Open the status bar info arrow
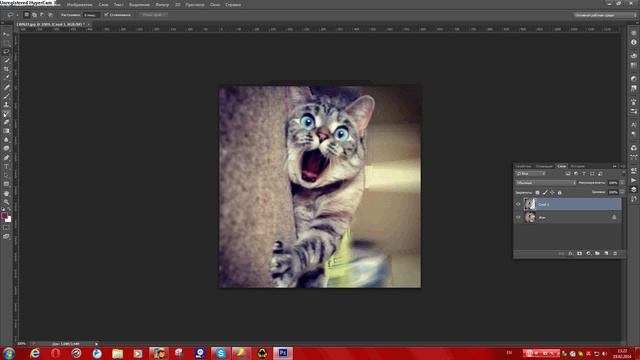640x360 pixels. (x=96, y=344)
